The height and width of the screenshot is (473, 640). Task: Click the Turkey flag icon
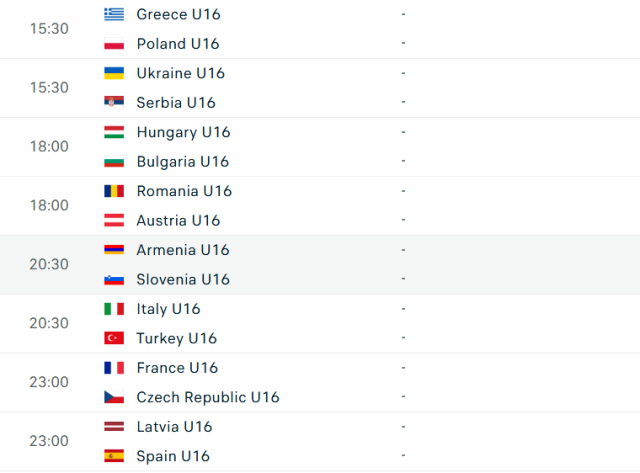tap(114, 338)
